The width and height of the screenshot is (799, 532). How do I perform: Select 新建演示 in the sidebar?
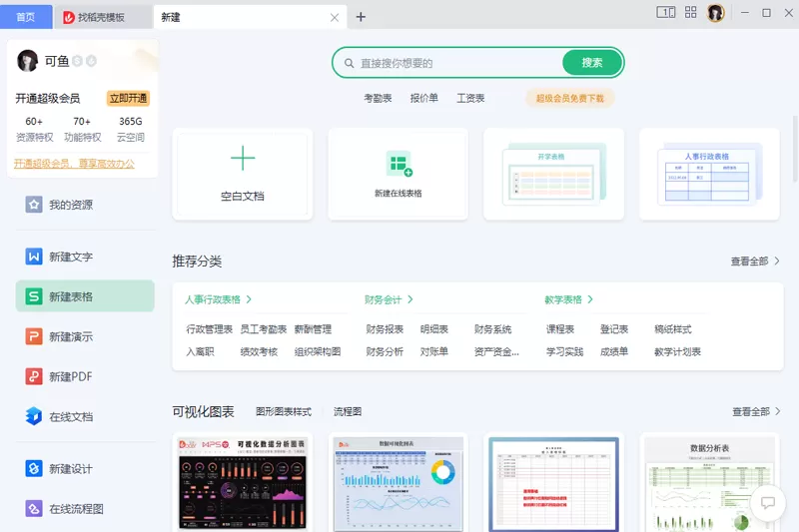pyautogui.click(x=85, y=336)
